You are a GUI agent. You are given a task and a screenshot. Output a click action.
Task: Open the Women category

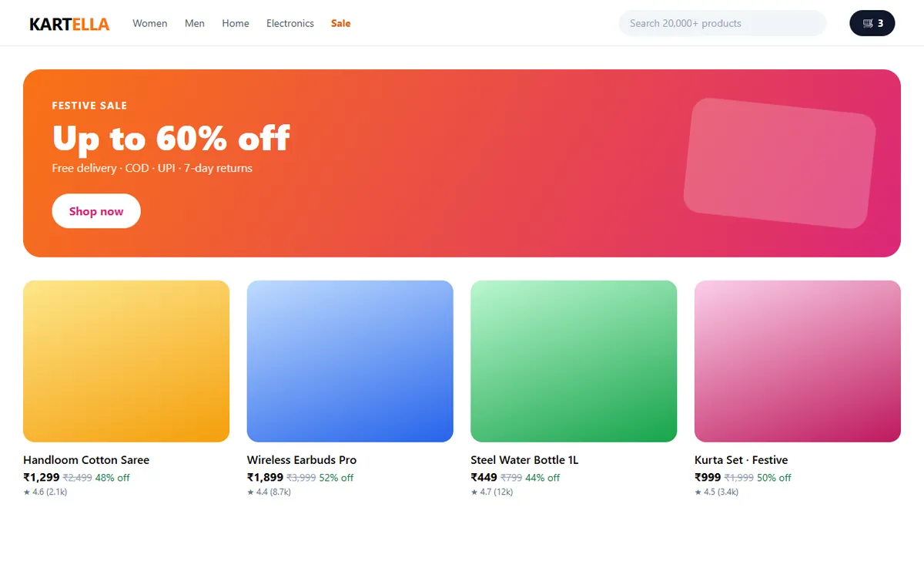(x=150, y=23)
